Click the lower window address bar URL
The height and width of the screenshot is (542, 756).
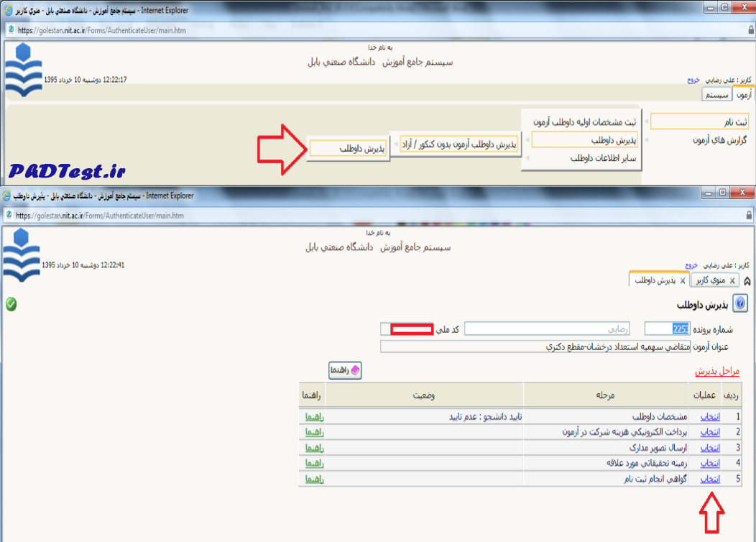(x=100, y=216)
